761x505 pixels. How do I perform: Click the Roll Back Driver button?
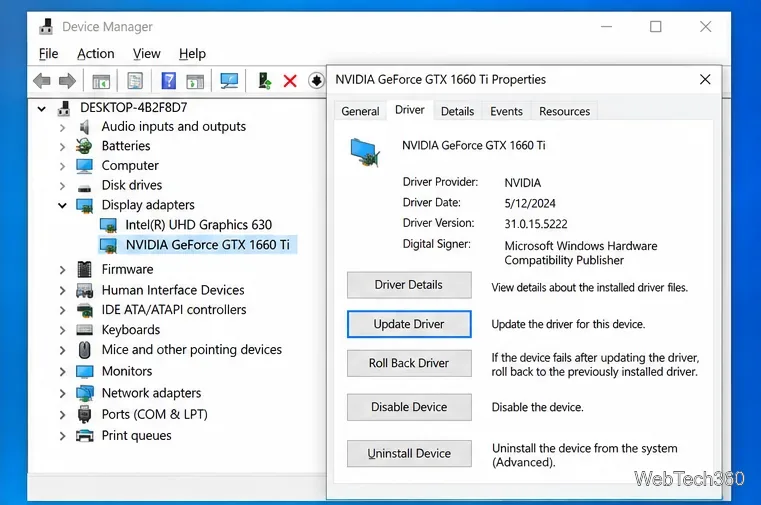409,363
